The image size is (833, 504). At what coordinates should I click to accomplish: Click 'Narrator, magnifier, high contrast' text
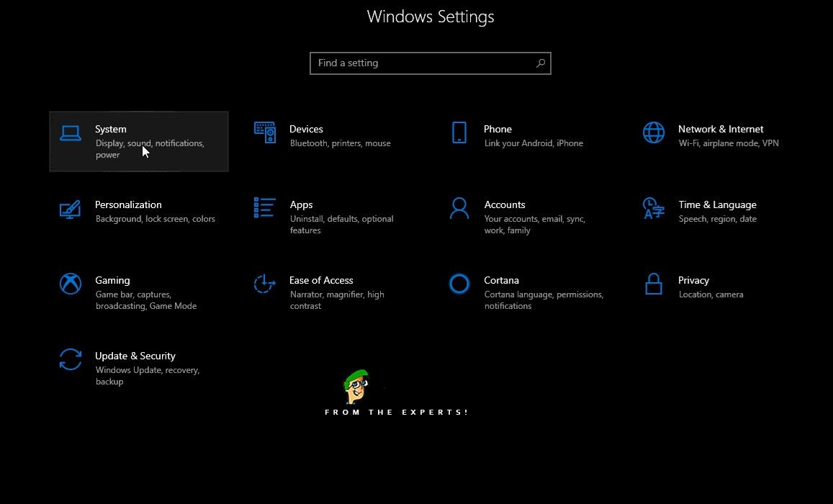point(337,300)
